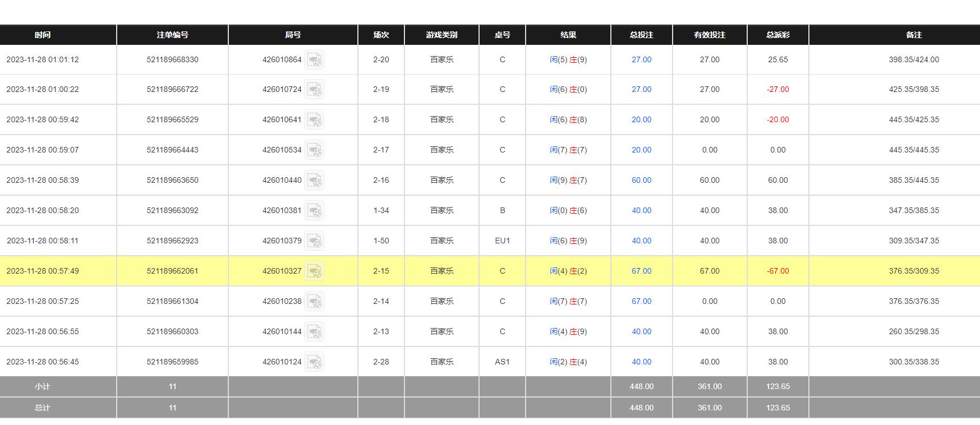Click replay icon next to round 426010534

(314, 150)
